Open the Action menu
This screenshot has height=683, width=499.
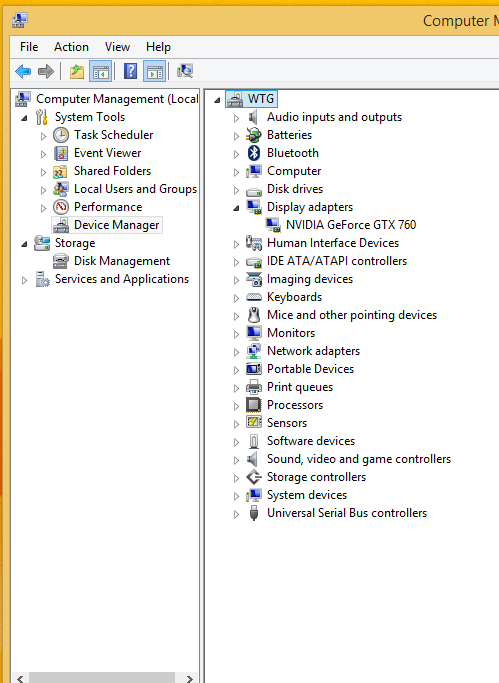point(71,47)
